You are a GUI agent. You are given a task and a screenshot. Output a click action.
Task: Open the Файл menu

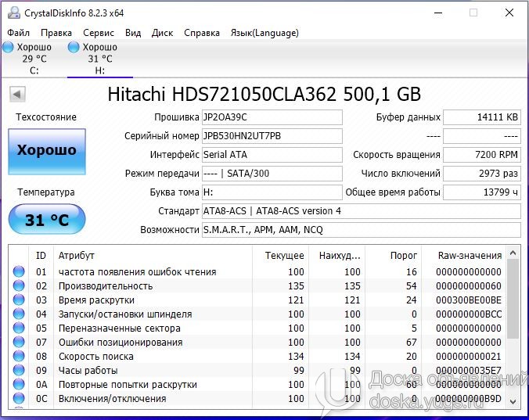pos(19,33)
